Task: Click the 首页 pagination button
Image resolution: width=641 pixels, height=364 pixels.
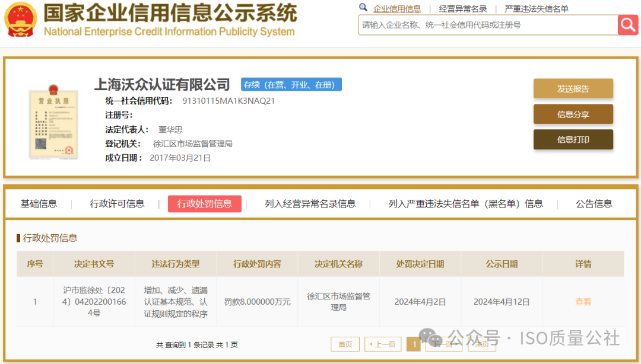Action: pos(345,344)
